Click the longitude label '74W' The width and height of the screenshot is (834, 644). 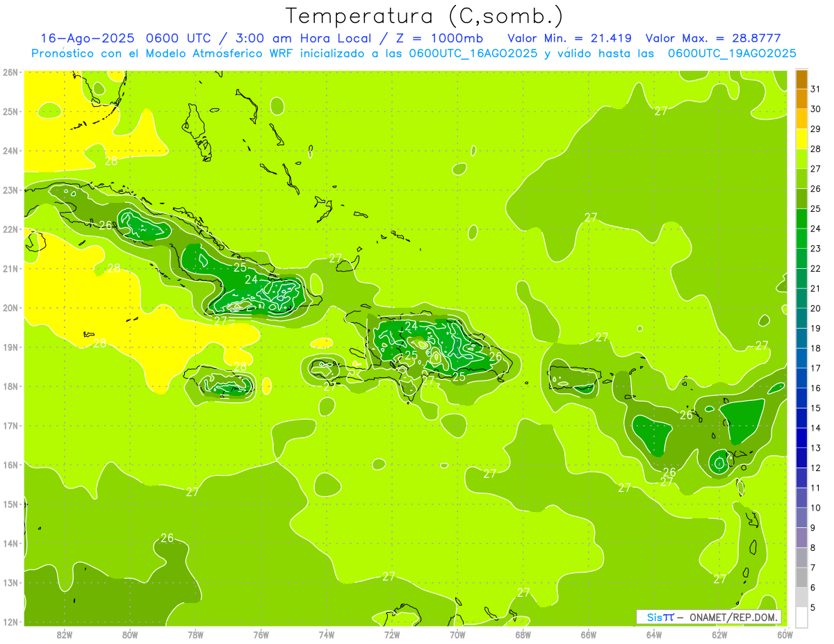[x=326, y=634]
